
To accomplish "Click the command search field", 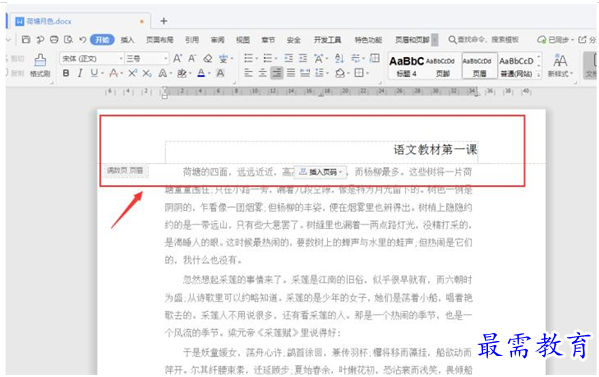I will point(484,40).
